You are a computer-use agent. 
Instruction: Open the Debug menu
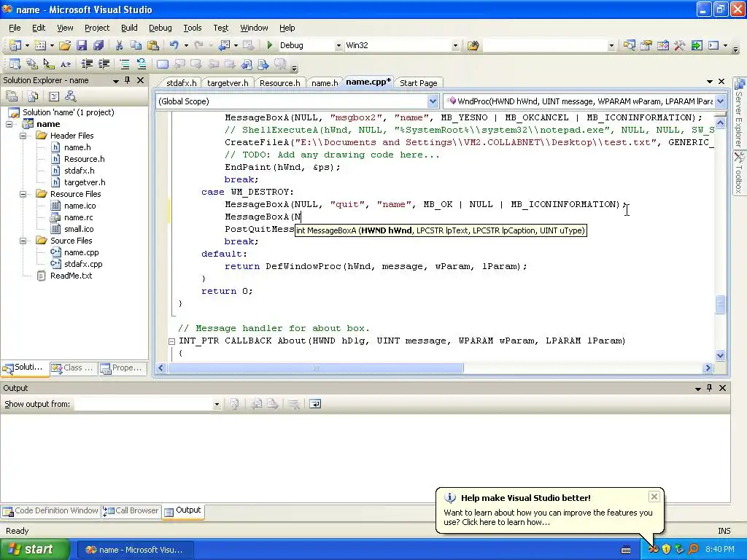[160, 28]
